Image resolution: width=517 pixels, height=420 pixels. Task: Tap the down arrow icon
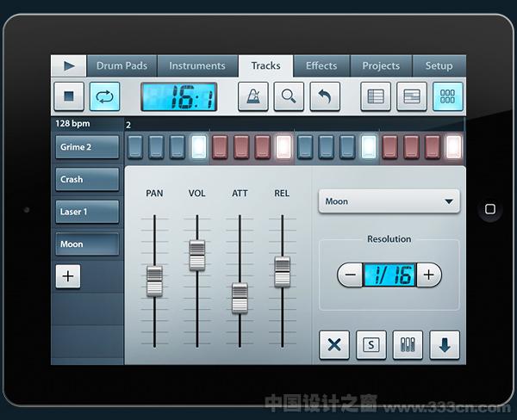click(445, 345)
